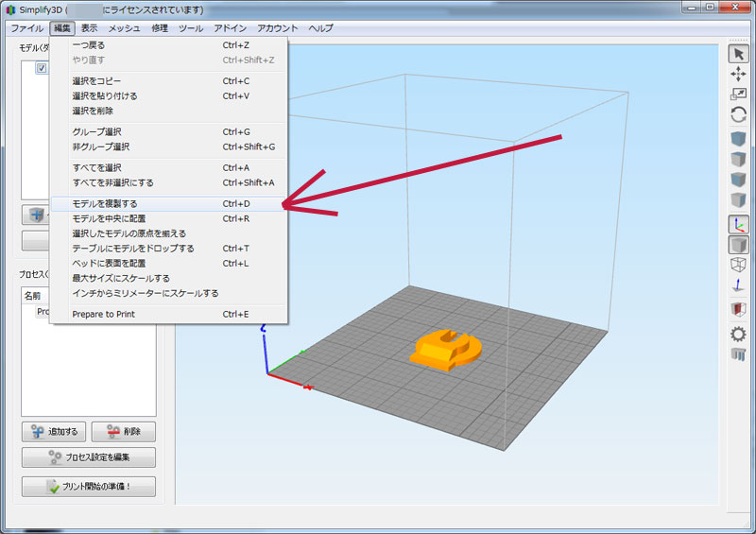
Task: Choose すべてを選択 menu entry
Action: [169, 168]
